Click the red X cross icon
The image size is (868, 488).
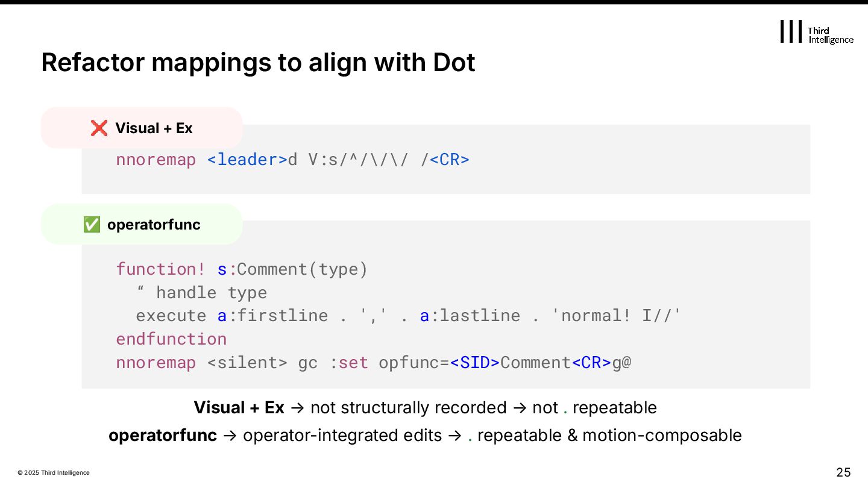click(99, 128)
